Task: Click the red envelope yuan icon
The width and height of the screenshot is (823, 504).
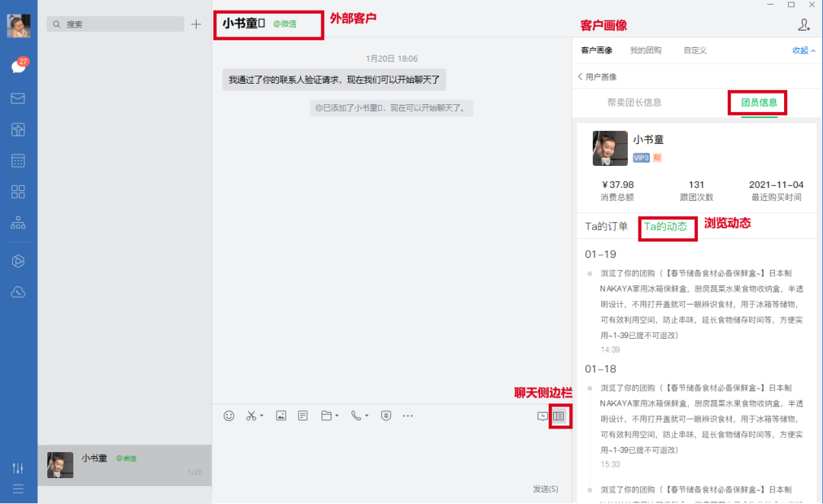Action: [x=386, y=416]
